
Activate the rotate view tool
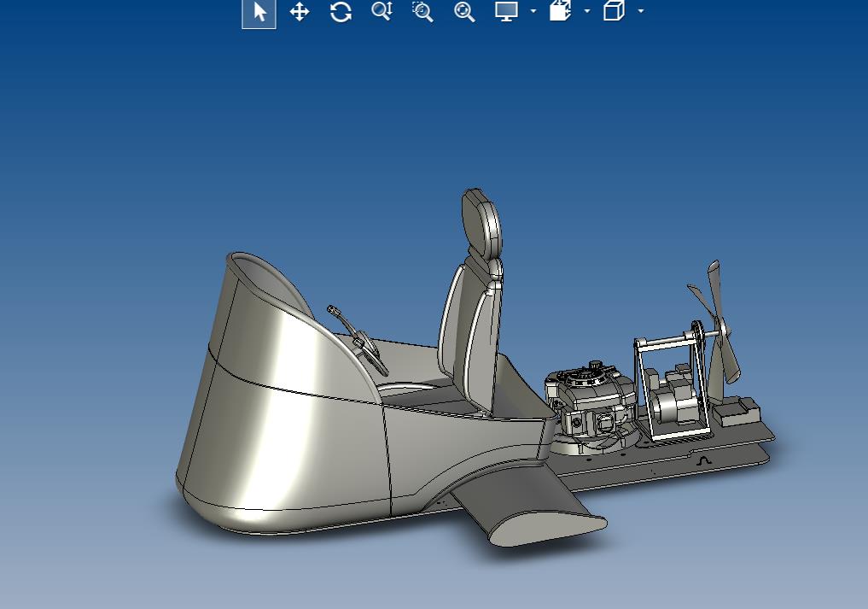coord(341,12)
